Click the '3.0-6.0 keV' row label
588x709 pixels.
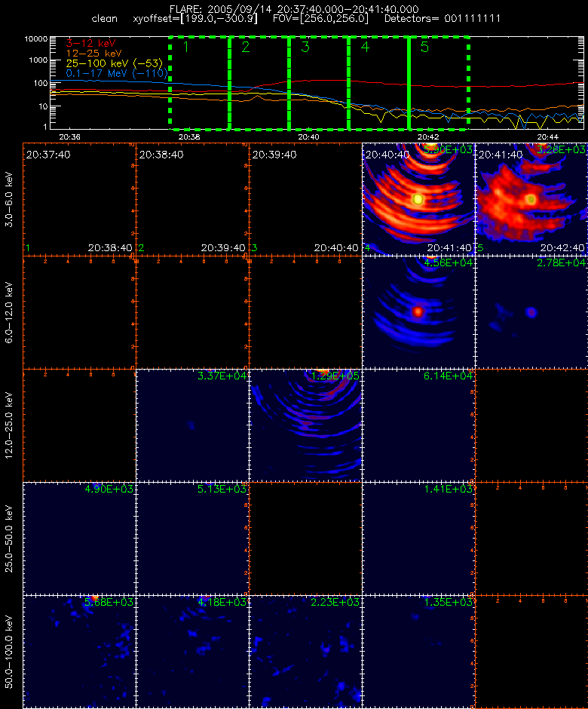click(x=9, y=199)
